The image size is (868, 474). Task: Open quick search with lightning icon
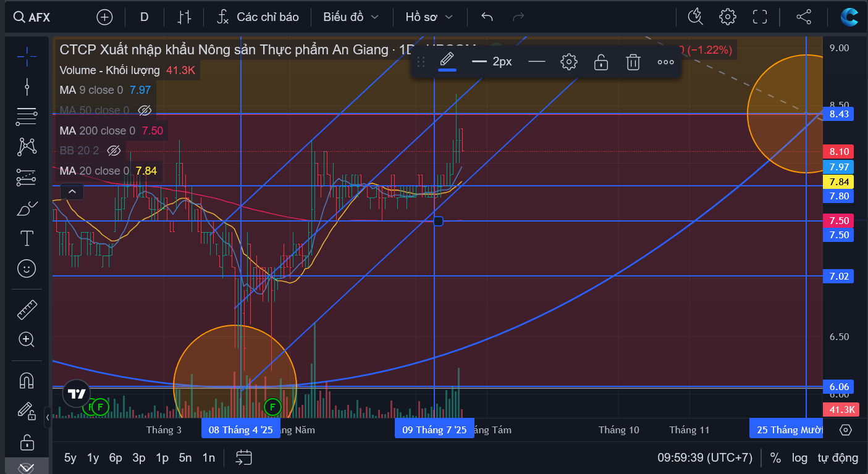(696, 17)
